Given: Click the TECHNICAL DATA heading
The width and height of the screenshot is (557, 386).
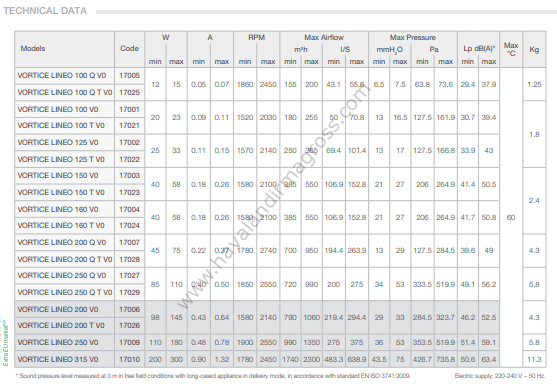Looking at the screenshot, I should [x=45, y=11].
